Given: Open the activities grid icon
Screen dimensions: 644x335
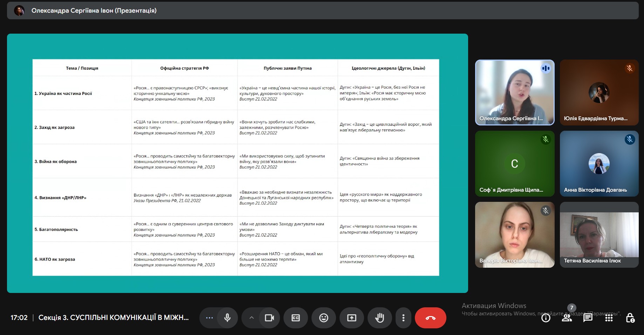Looking at the screenshot, I should 609,318.
